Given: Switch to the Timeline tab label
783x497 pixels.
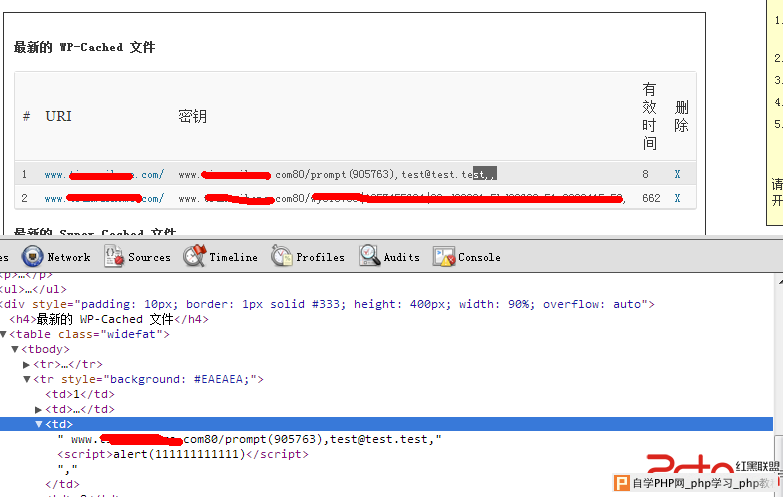Looking at the screenshot, I should (x=233, y=257).
